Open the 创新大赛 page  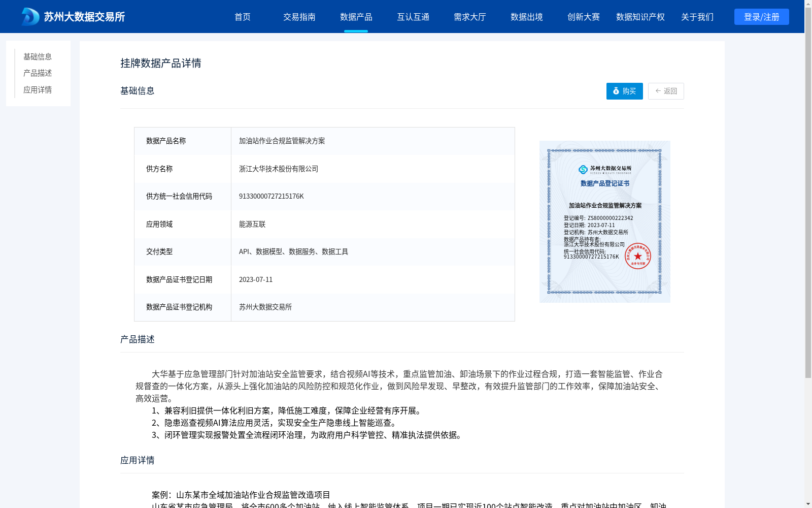pos(584,17)
